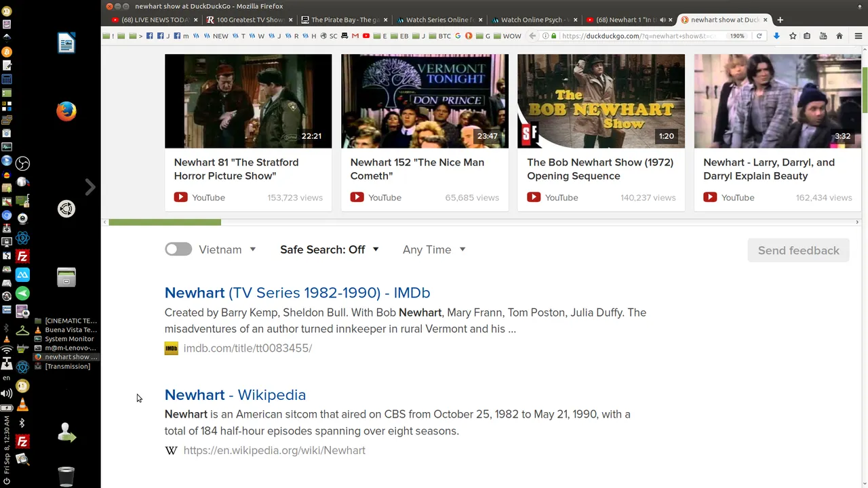Open the Safe Search: Off dropdown
This screenshot has width=868, height=488.
tap(330, 249)
